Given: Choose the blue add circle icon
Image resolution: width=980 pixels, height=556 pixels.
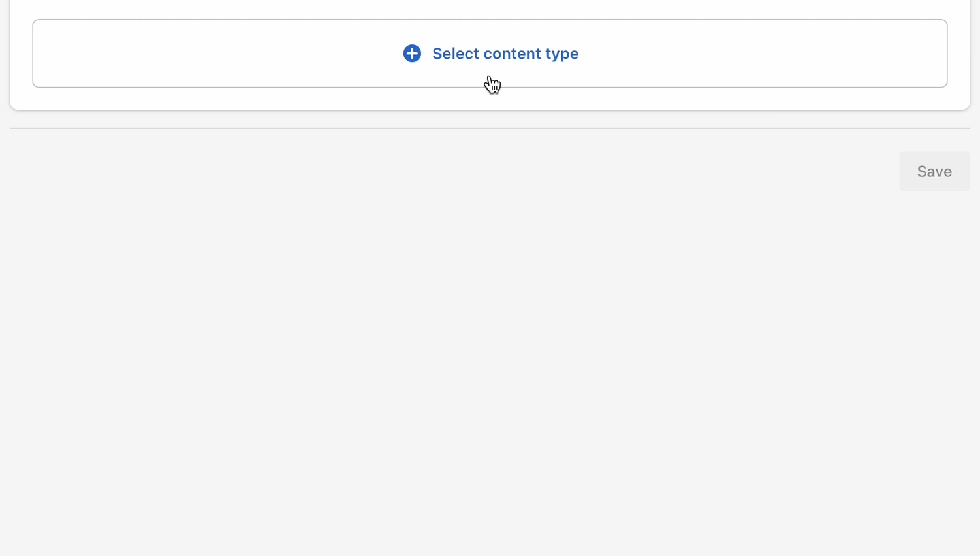Looking at the screenshot, I should [x=412, y=54].
